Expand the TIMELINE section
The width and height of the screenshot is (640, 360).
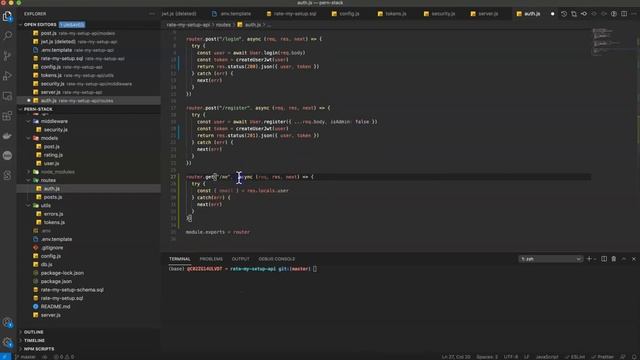click(34, 340)
